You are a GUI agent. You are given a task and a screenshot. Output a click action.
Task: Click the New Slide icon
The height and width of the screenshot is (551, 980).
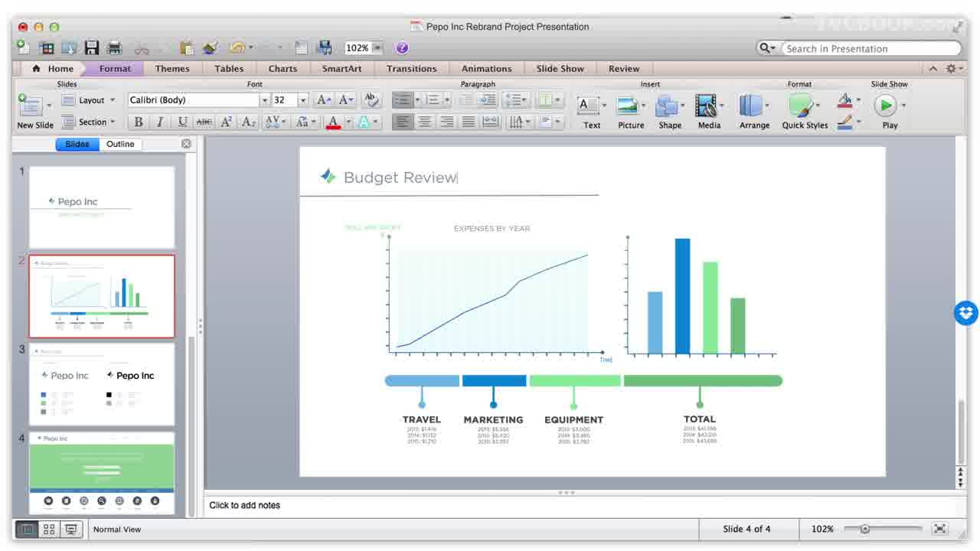[29, 106]
